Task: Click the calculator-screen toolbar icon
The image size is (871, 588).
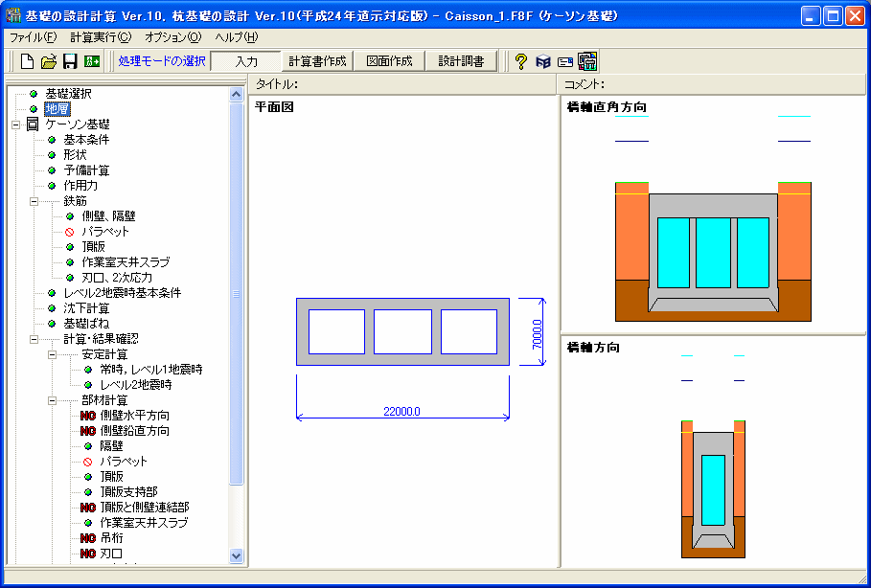Action: pos(587,61)
